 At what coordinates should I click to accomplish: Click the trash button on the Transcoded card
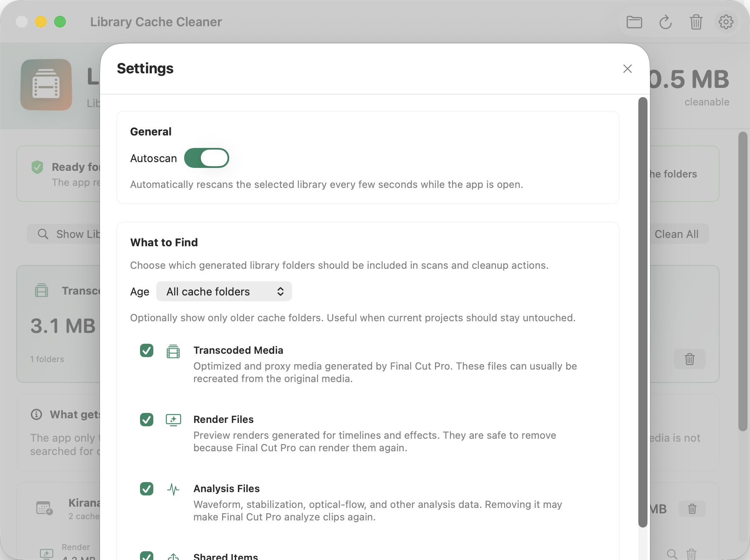click(x=690, y=359)
